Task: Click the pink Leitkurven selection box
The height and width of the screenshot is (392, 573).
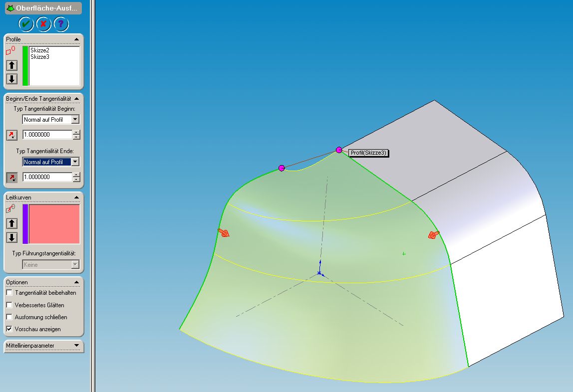Action: click(54, 224)
